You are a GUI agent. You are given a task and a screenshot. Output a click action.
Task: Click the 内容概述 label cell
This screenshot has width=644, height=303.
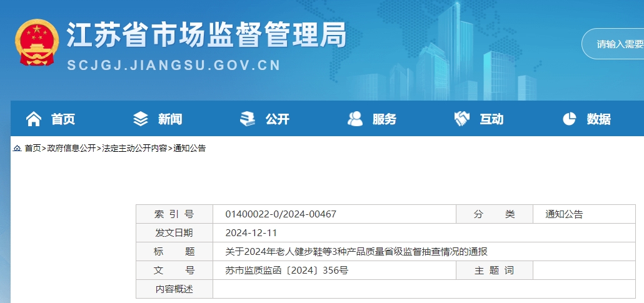(x=174, y=289)
